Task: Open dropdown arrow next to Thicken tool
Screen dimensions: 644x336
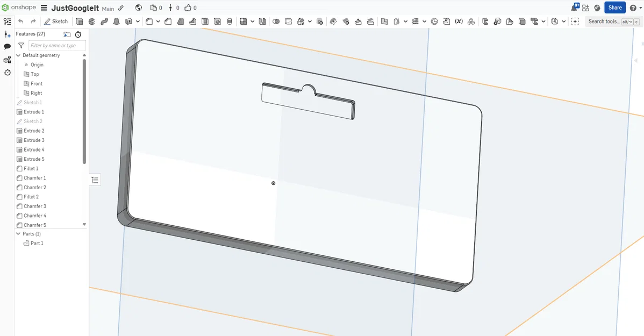Action: (138, 22)
